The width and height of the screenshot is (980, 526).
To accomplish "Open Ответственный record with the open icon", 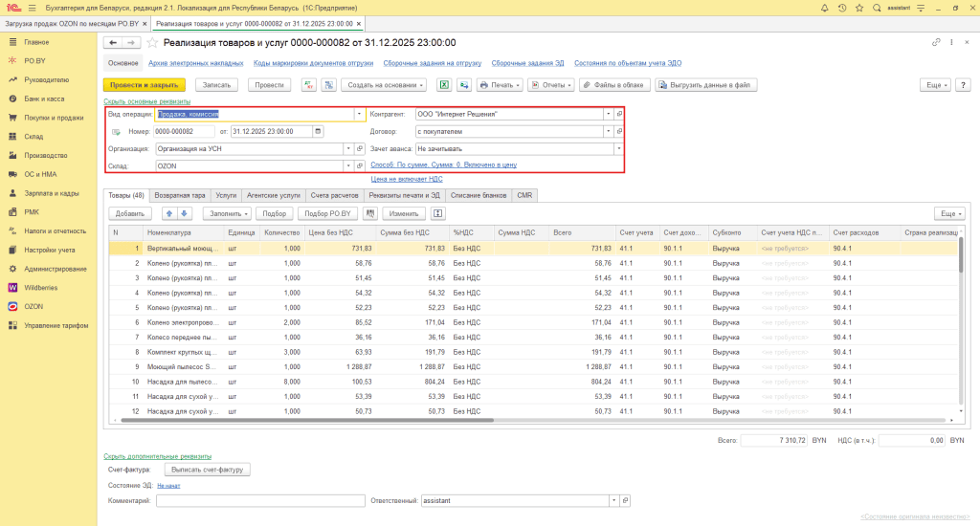I will pyautogui.click(x=625, y=500).
